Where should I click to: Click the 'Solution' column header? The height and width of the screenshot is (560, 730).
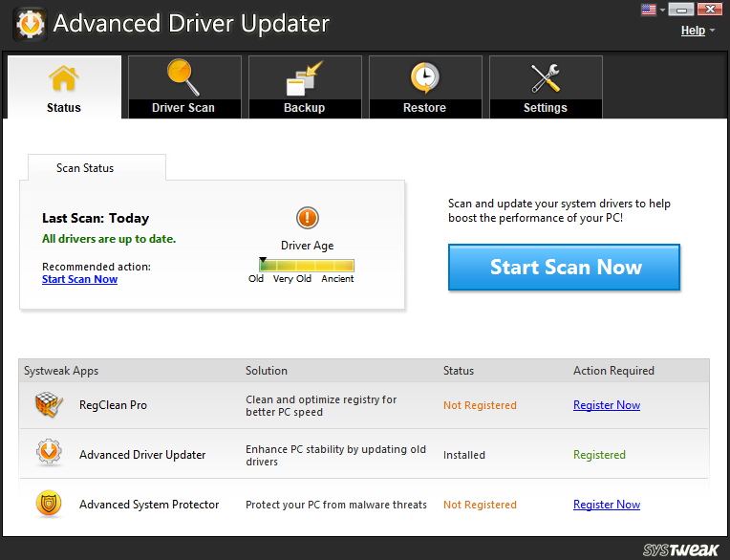pos(267,371)
